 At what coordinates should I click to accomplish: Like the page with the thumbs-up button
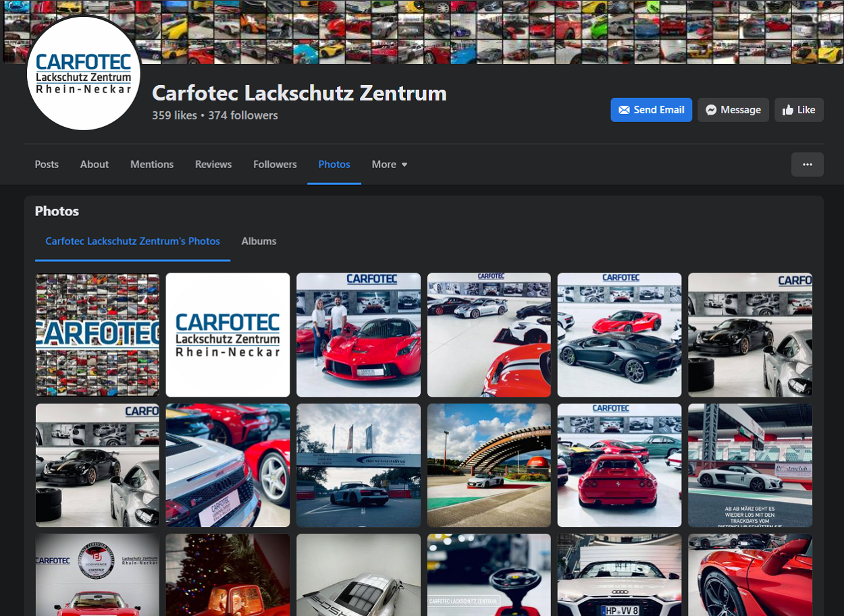pyautogui.click(x=799, y=110)
